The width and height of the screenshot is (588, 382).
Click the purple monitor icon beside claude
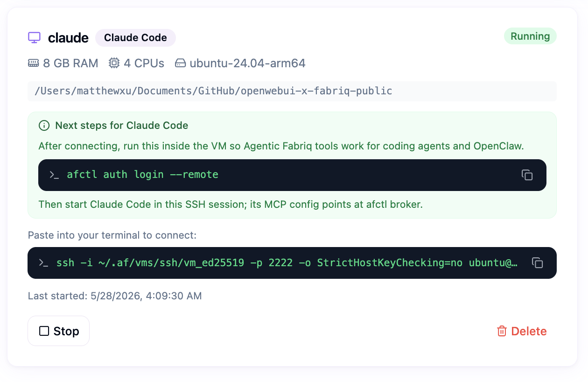coord(34,38)
